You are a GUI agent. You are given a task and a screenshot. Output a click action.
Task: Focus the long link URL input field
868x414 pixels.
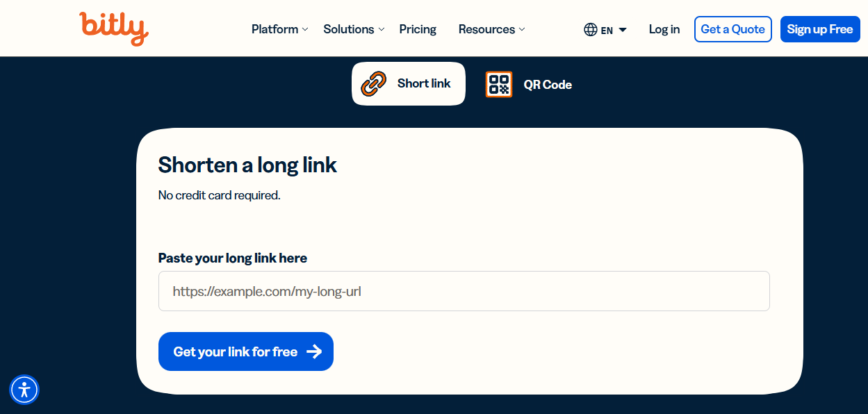(464, 291)
